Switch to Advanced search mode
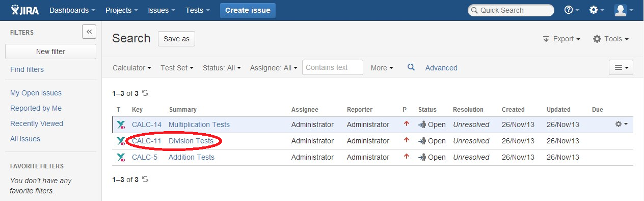The height and width of the screenshot is (201, 644). 441,68
